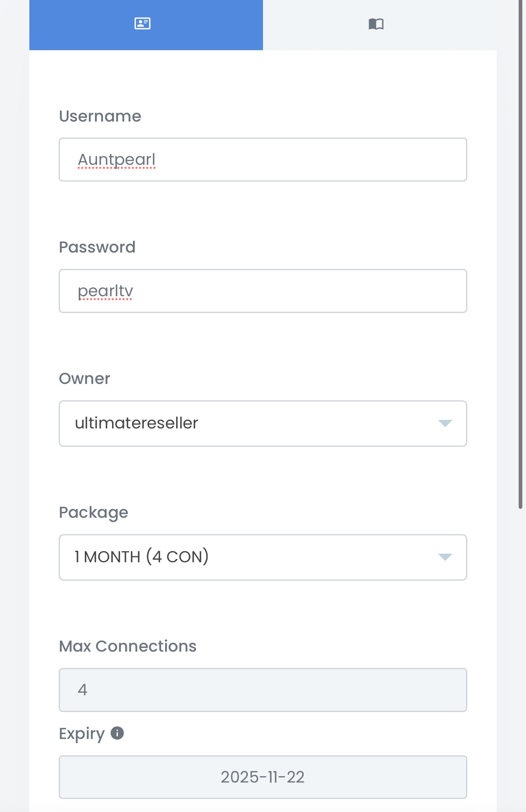Click the underlined word pearltv
526x812 pixels.
coord(105,291)
